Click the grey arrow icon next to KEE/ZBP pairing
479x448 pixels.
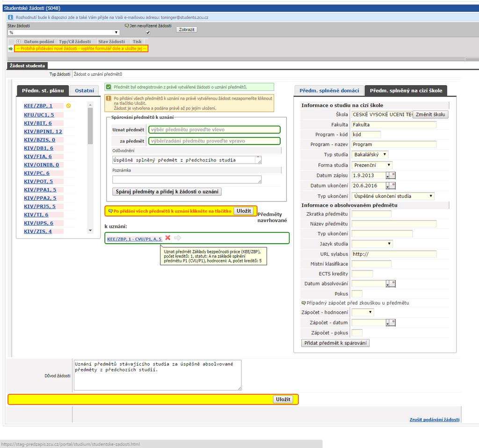[177, 238]
